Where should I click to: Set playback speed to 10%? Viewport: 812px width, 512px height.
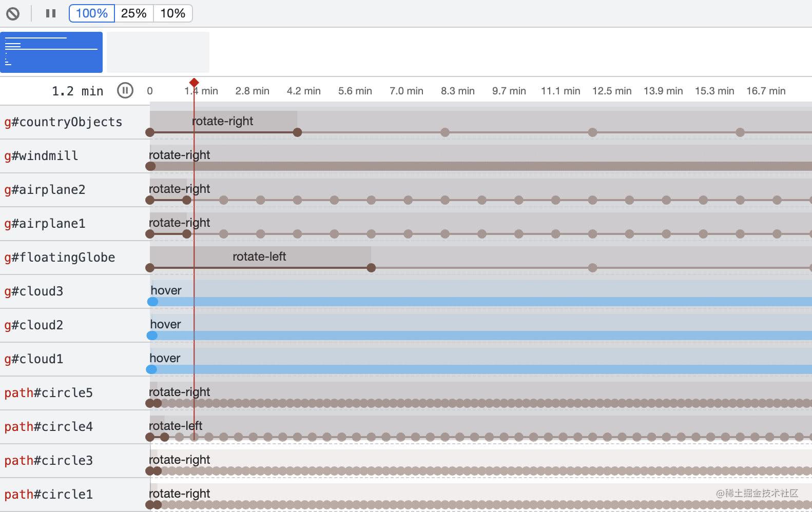[x=173, y=13]
